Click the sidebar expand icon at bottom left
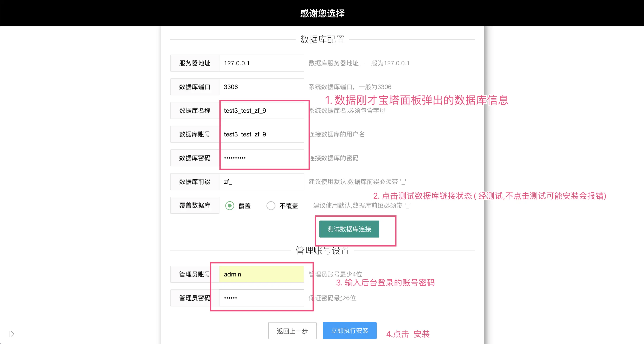The height and width of the screenshot is (344, 644). point(11,334)
